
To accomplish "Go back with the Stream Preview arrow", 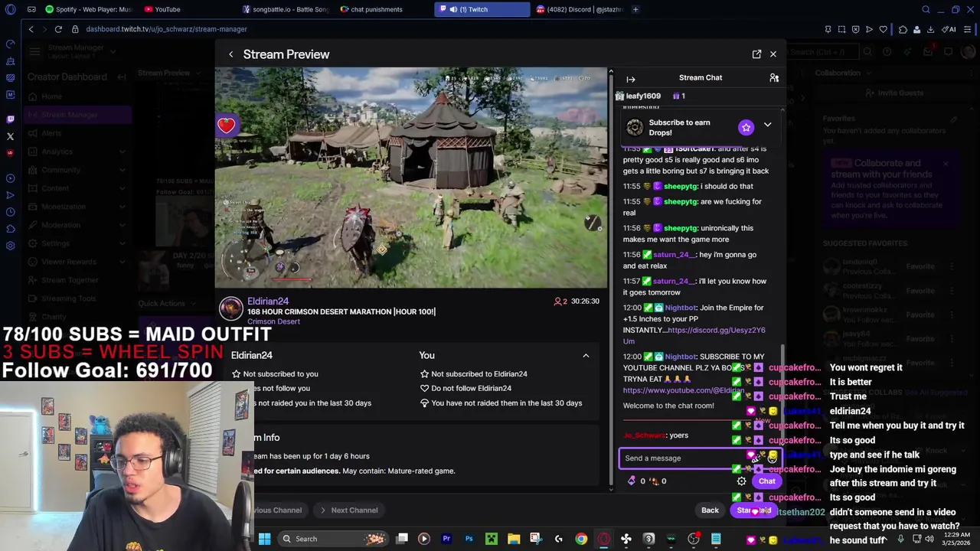I will click(230, 54).
